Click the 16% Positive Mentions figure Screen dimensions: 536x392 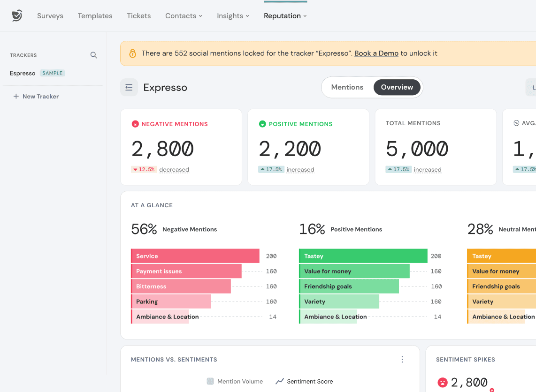click(x=312, y=229)
